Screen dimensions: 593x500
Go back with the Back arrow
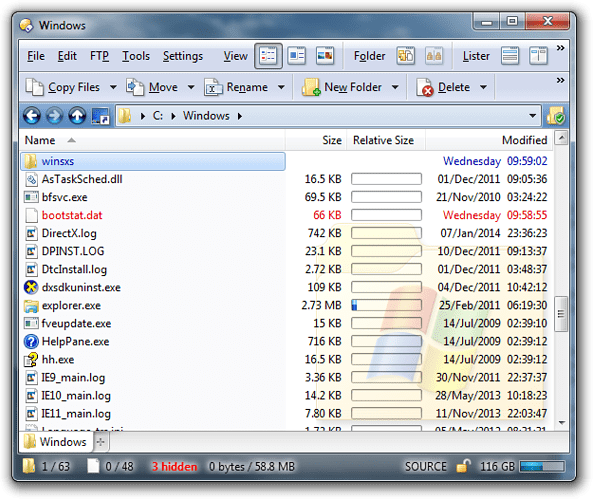point(32,116)
